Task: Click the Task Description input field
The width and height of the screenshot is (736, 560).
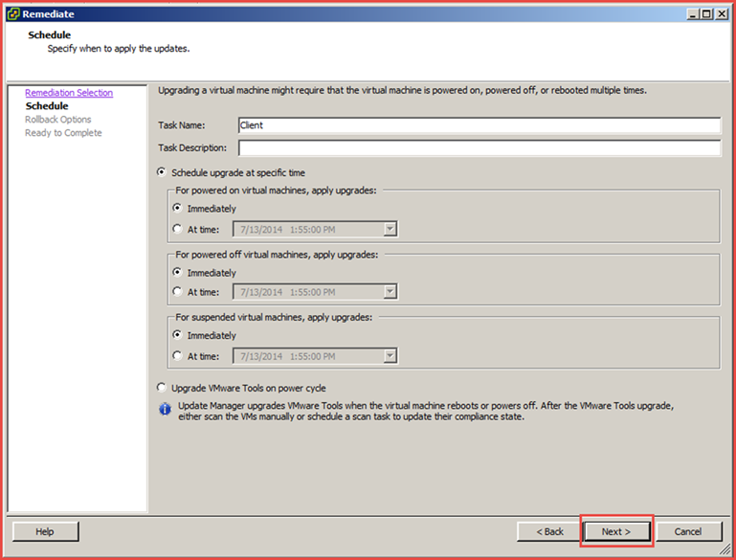Action: 480,147
